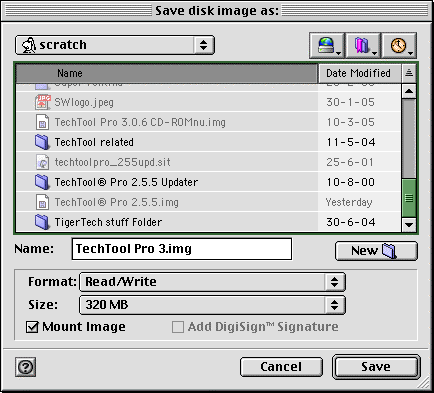Sort list by Date Modified column header

click(360, 73)
